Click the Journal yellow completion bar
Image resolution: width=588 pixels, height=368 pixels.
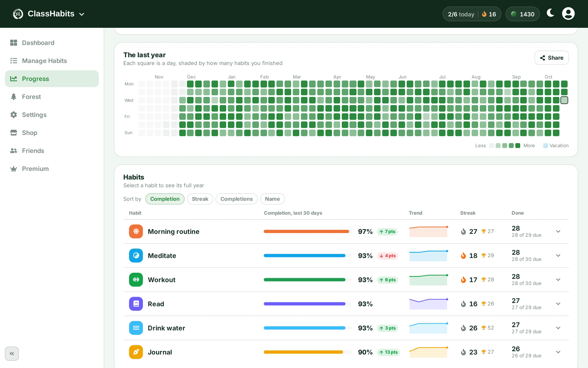tap(303, 352)
